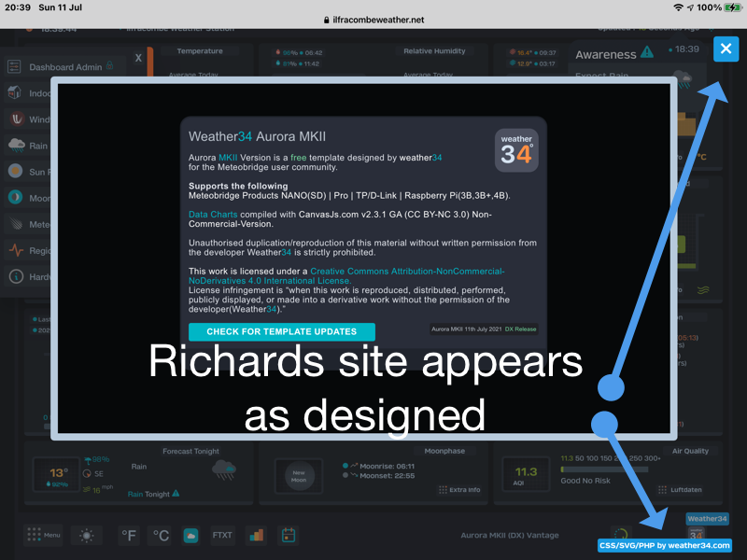Click the Meteor shower sidebar icon
The width and height of the screenshot is (747, 560).
[x=16, y=224]
